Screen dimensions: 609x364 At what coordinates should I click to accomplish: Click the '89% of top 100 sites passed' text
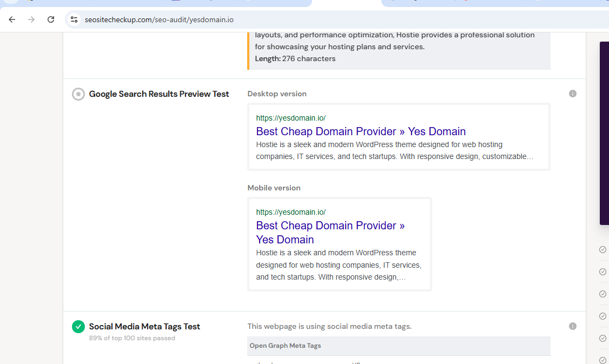(132, 338)
